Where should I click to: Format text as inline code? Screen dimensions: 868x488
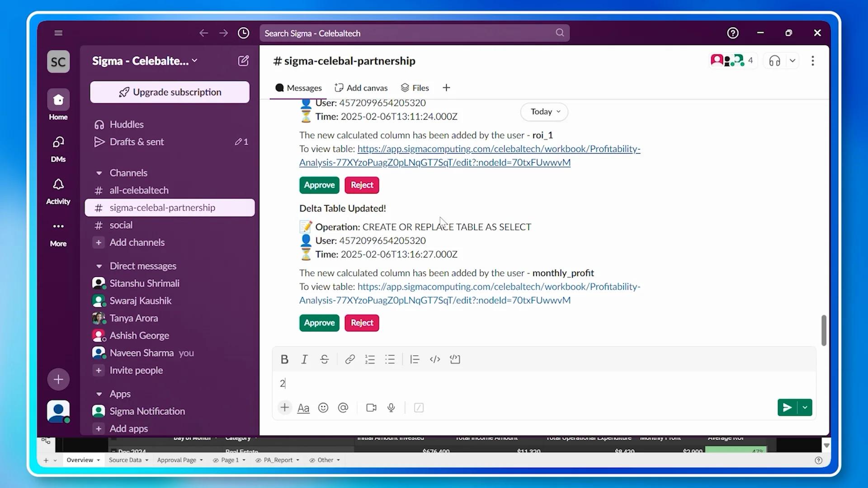[435, 360]
